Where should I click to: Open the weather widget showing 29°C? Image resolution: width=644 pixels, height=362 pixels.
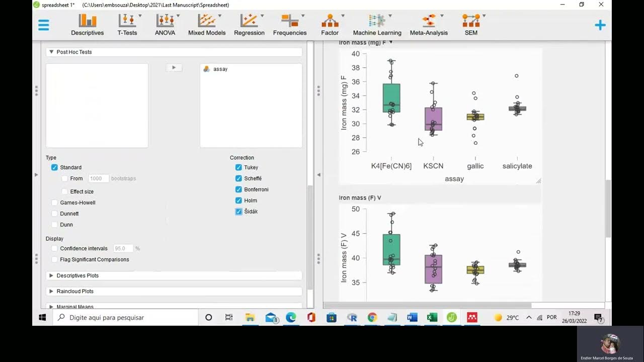506,317
